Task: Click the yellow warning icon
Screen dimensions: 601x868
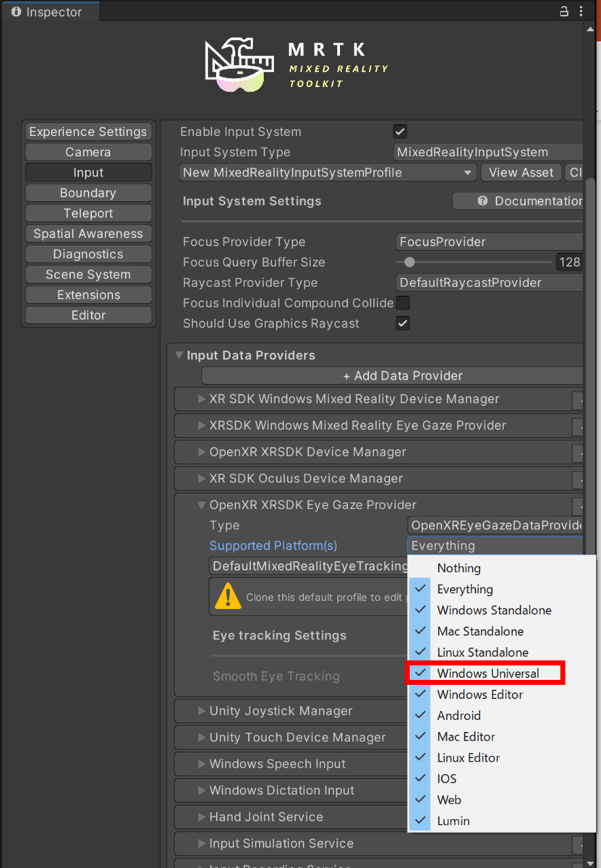Action: (228, 597)
